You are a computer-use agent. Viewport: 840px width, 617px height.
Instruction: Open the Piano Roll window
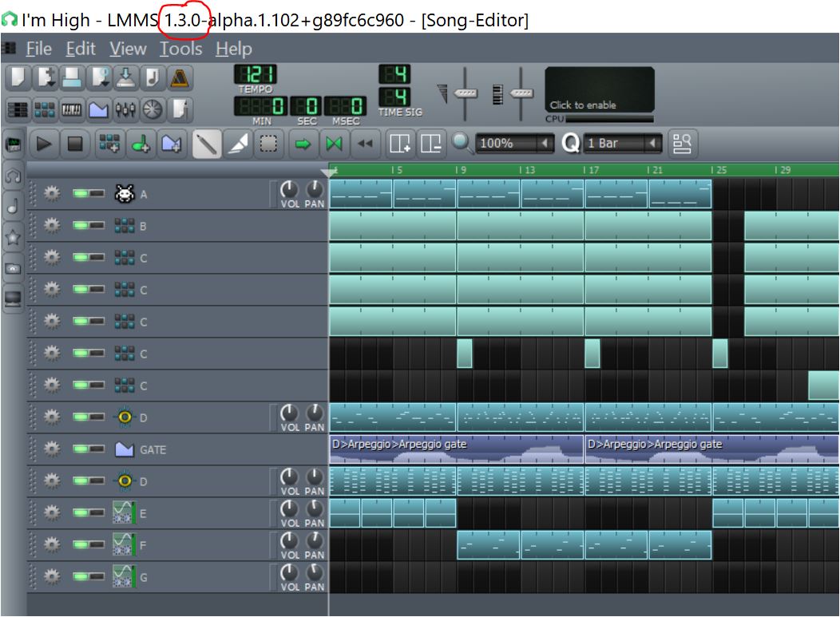[x=72, y=109]
